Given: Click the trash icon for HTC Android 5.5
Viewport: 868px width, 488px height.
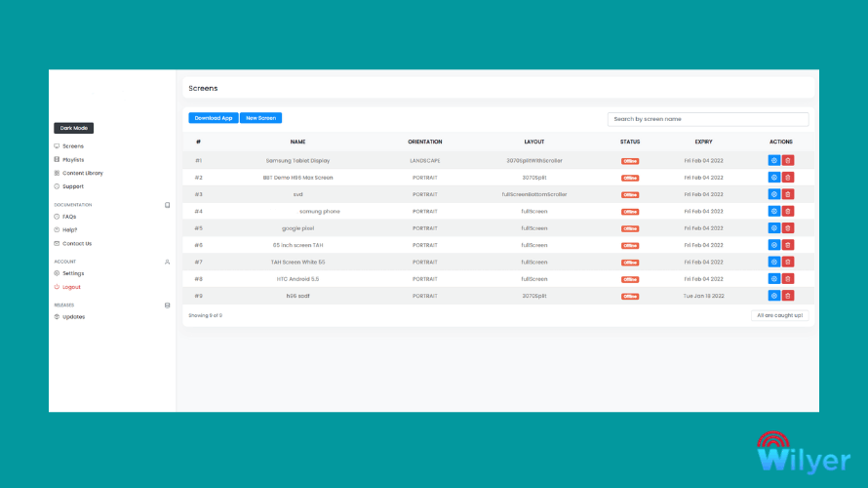Looking at the screenshot, I should point(788,279).
